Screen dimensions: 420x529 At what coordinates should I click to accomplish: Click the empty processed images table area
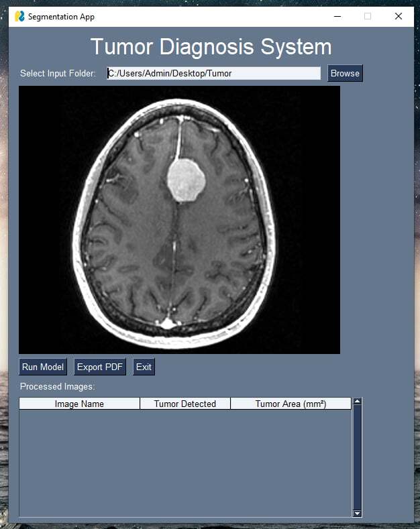pos(185,463)
